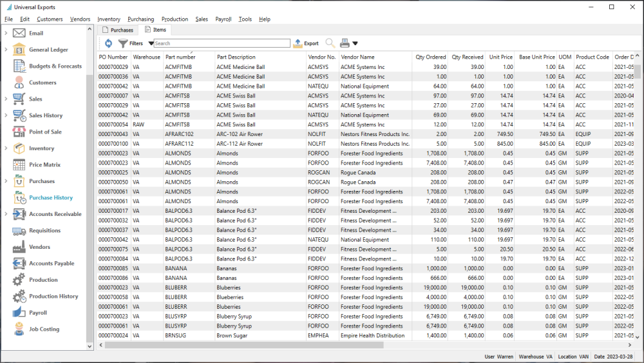Open the Price Matrix icon
The height and width of the screenshot is (363, 644).
(x=19, y=164)
